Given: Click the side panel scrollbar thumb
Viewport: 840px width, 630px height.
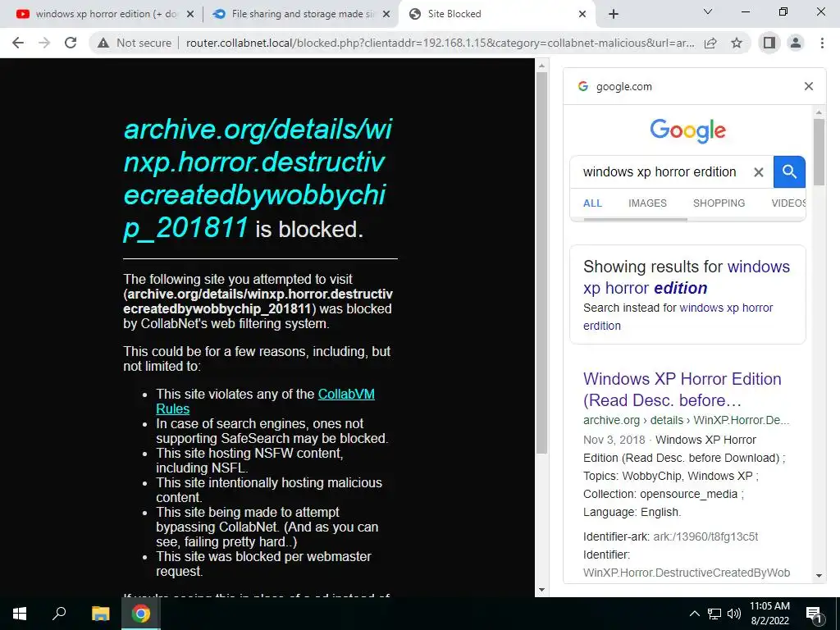Looking at the screenshot, I should [819, 152].
